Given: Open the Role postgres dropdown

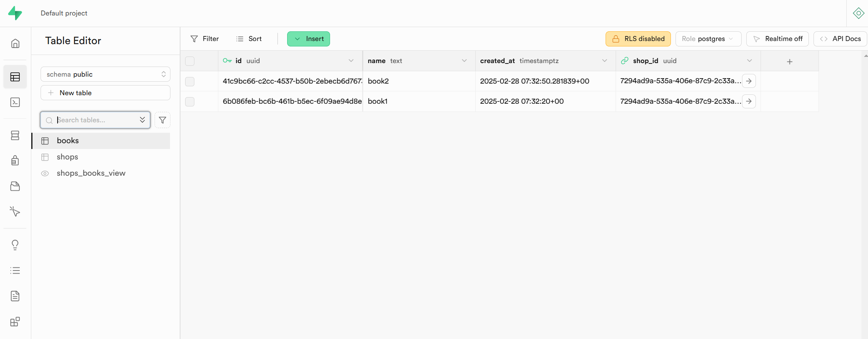Looking at the screenshot, I should pos(708,39).
